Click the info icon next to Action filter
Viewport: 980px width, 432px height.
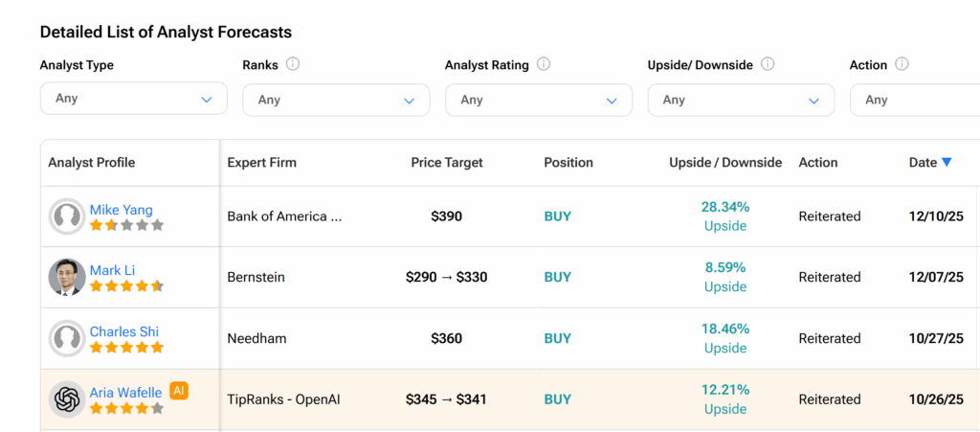point(902,64)
